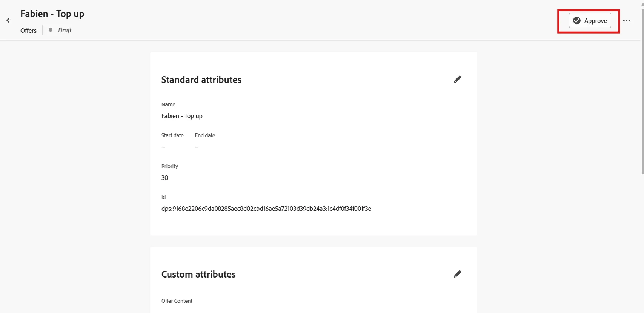This screenshot has width=644, height=313.
Task: Open the more actions ellipsis menu
Action: point(627,21)
